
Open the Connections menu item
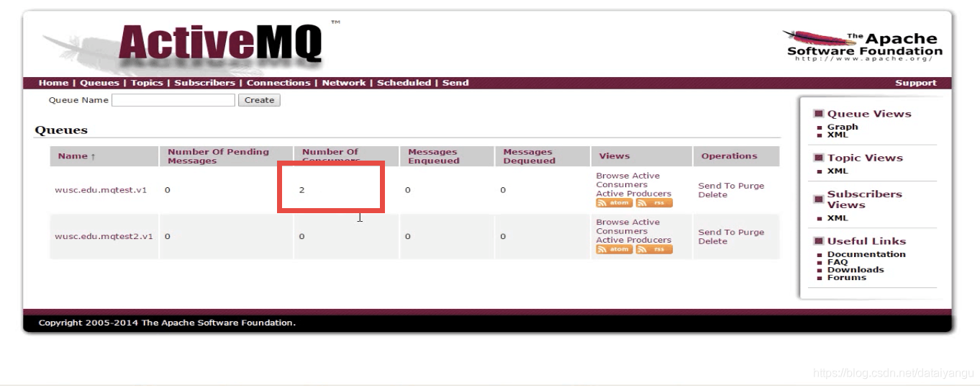[x=278, y=83]
